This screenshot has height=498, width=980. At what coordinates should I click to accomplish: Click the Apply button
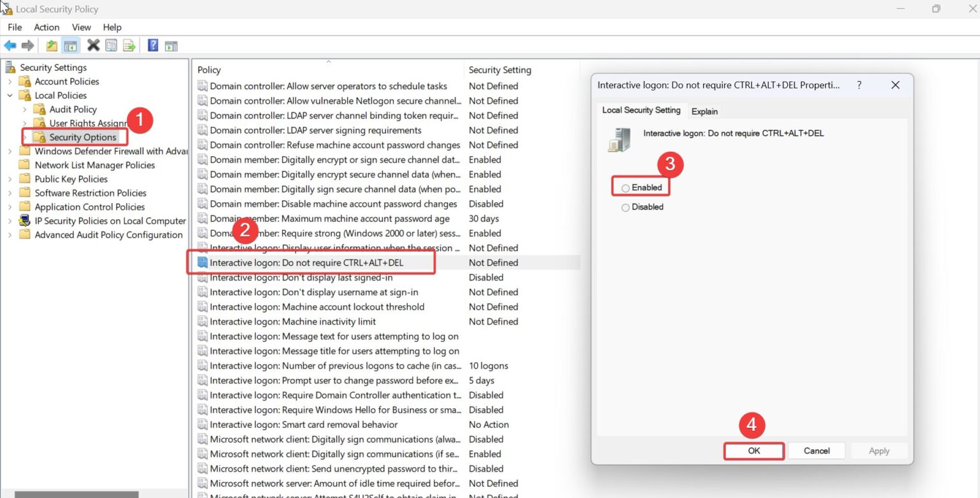pyautogui.click(x=879, y=451)
